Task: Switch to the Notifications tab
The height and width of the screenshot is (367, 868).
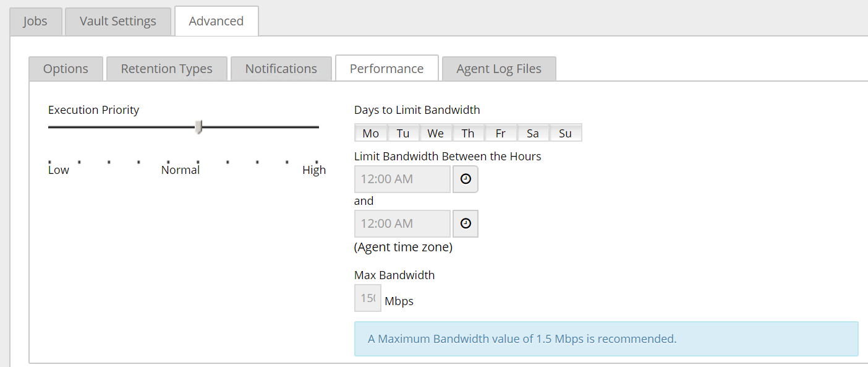Action: coord(281,68)
